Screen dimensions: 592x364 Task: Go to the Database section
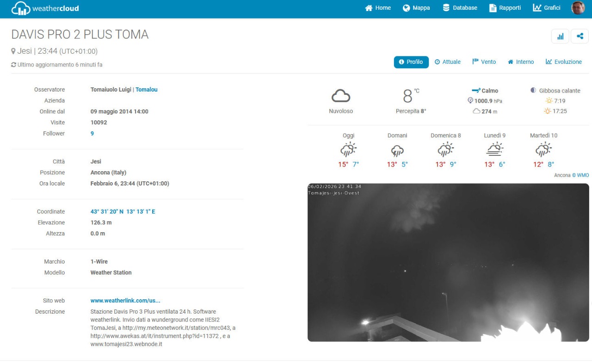(x=460, y=8)
